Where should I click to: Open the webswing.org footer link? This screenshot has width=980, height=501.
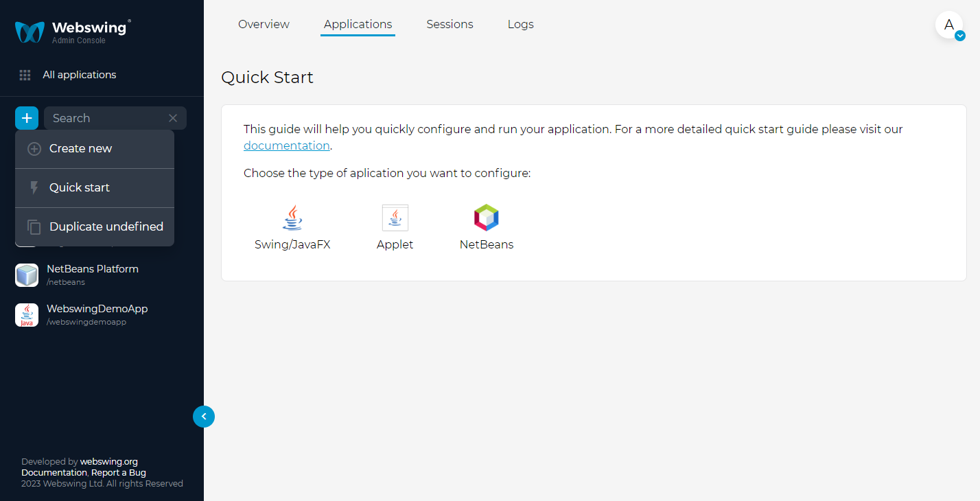tap(109, 462)
